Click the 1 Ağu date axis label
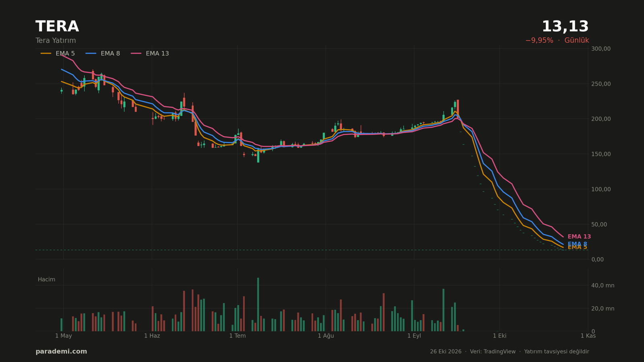Viewport: 644px width, 362px height. (326, 336)
